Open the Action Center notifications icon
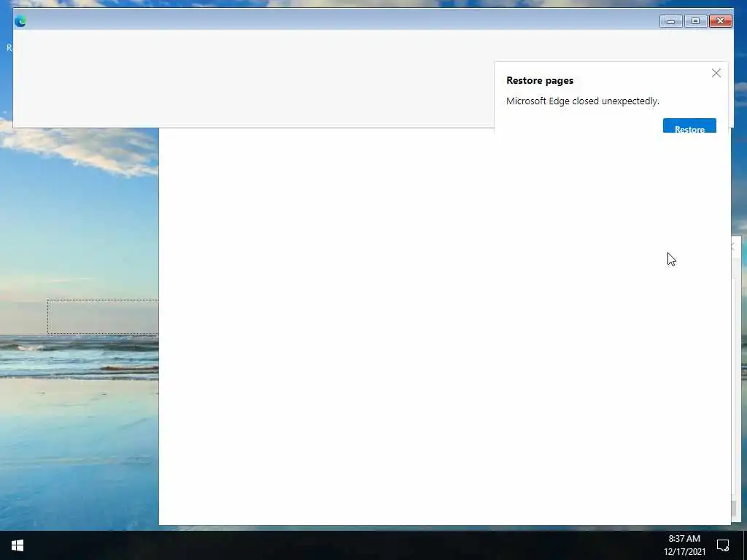Image resolution: width=747 pixels, height=560 pixels. click(723, 545)
